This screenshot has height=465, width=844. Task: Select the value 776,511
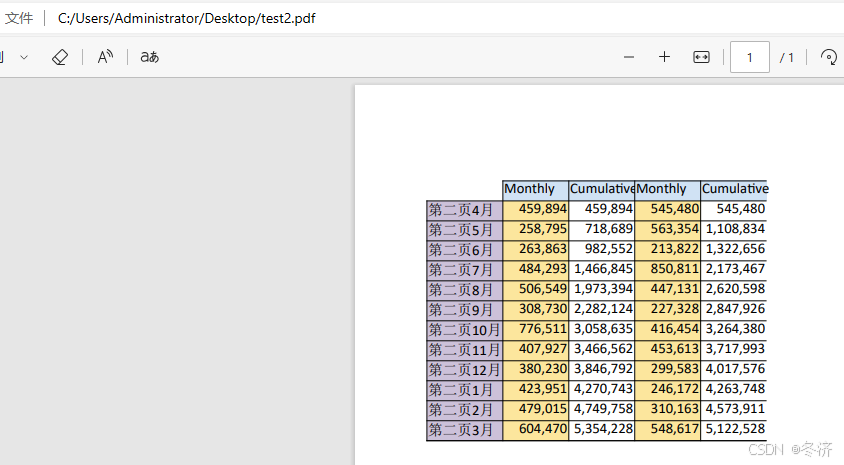click(543, 328)
